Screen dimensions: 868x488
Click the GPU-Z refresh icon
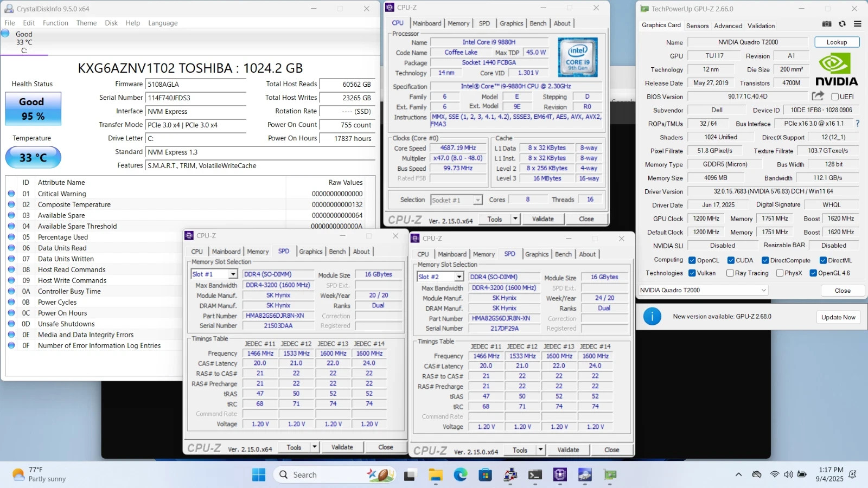(842, 24)
